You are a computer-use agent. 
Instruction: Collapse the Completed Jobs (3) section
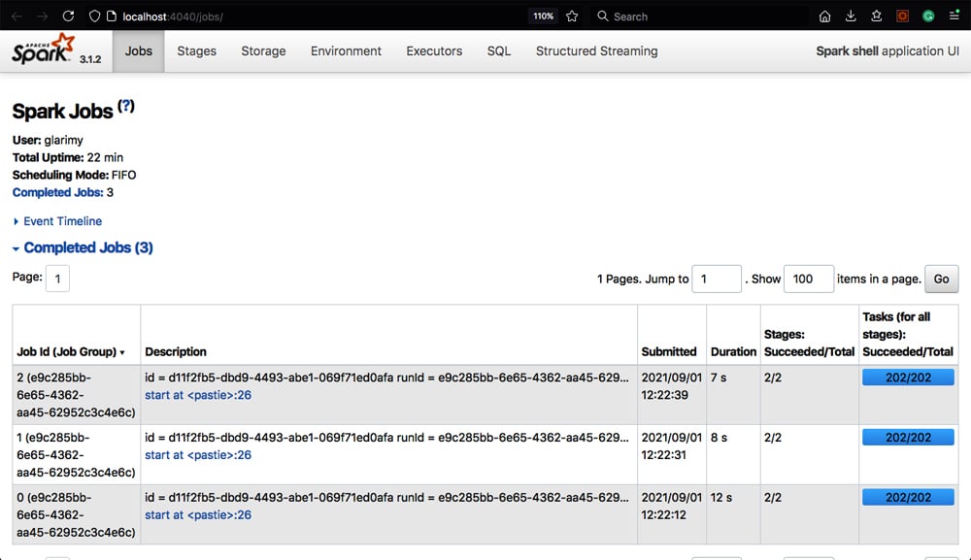coord(87,247)
